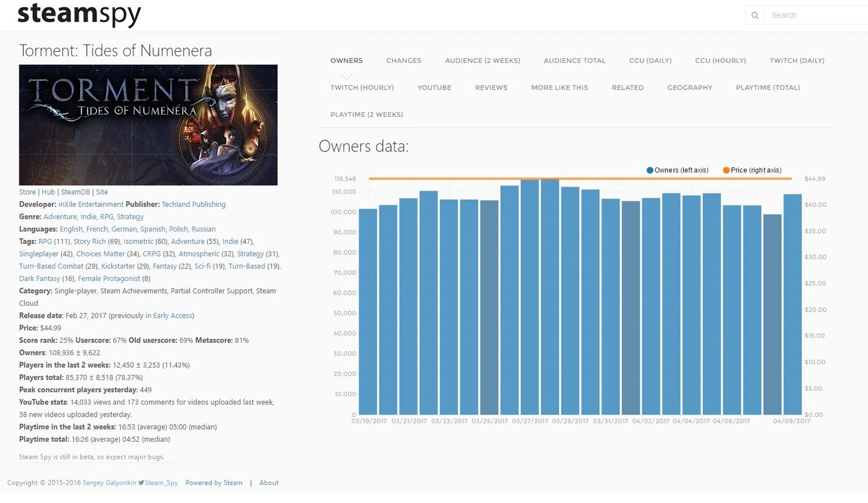This screenshot has height=503, width=868.
Task: Select the English language link
Action: click(x=71, y=229)
